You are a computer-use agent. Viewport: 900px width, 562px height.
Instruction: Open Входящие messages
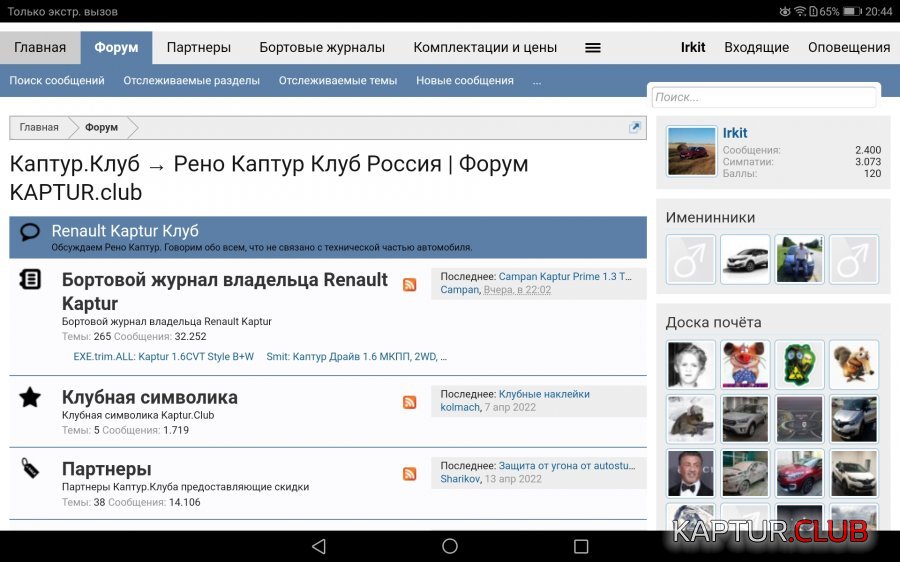pos(757,48)
